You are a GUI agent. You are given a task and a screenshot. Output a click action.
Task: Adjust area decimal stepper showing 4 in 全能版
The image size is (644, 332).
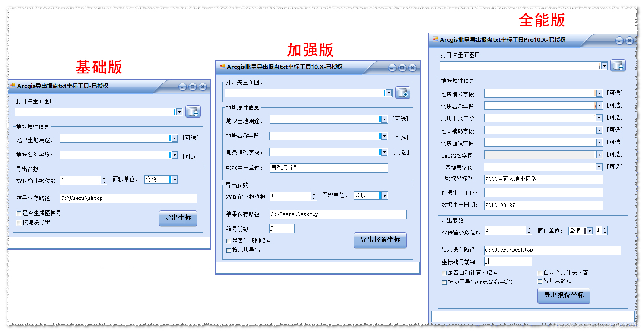coord(605,231)
